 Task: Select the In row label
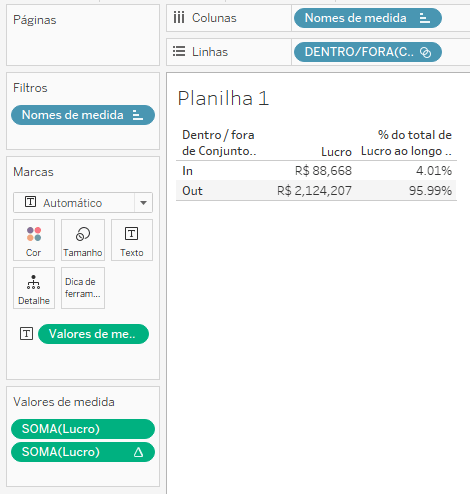pos(187,171)
